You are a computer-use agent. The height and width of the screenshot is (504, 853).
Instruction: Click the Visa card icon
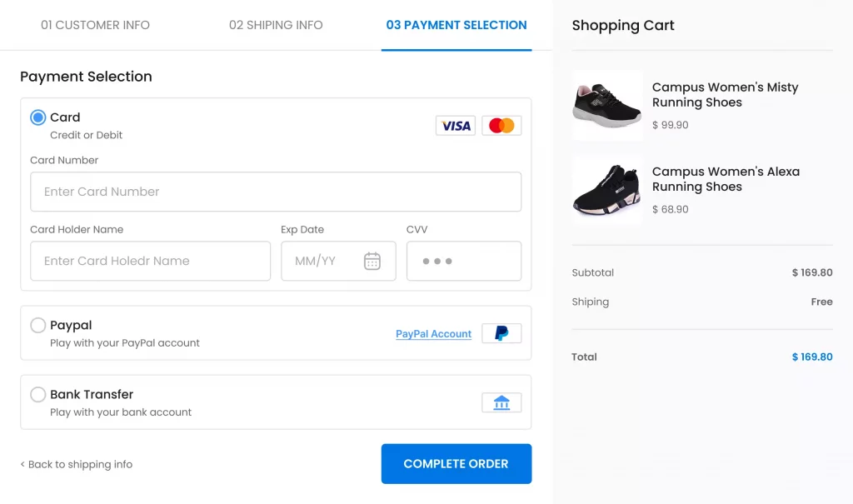click(455, 125)
